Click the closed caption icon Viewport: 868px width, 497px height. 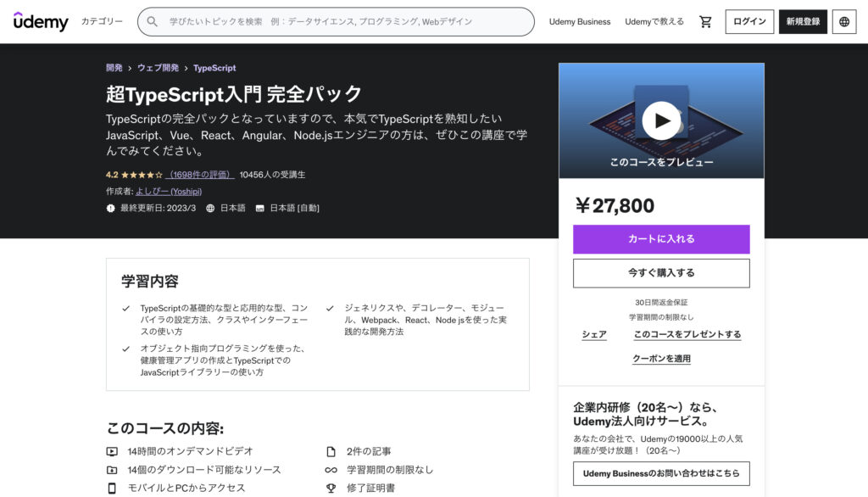pyautogui.click(x=259, y=209)
